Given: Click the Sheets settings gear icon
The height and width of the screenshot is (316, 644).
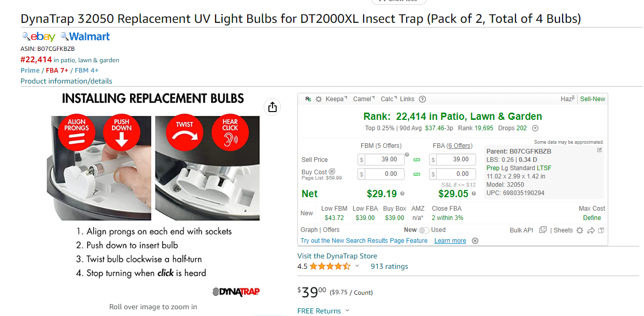Looking at the screenshot, I should [580, 230].
